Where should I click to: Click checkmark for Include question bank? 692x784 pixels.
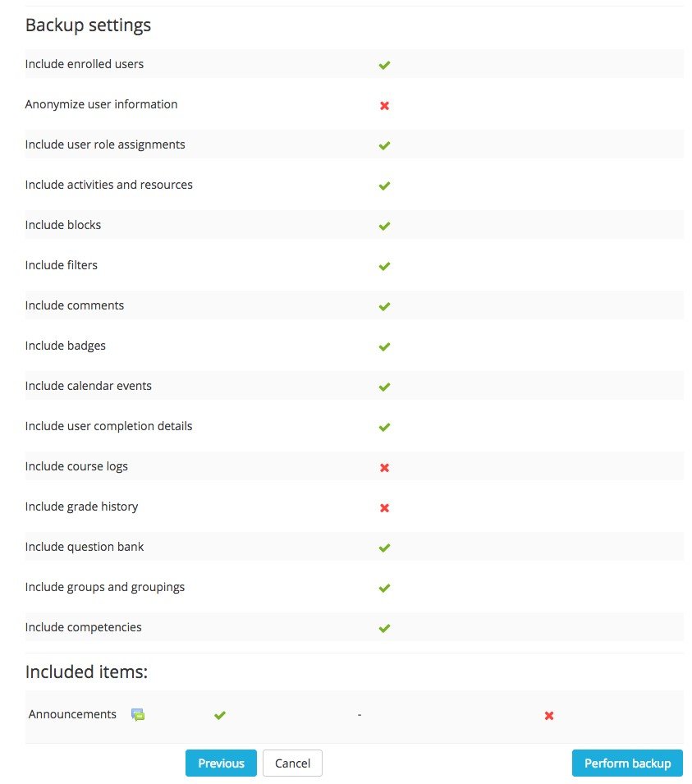click(384, 548)
